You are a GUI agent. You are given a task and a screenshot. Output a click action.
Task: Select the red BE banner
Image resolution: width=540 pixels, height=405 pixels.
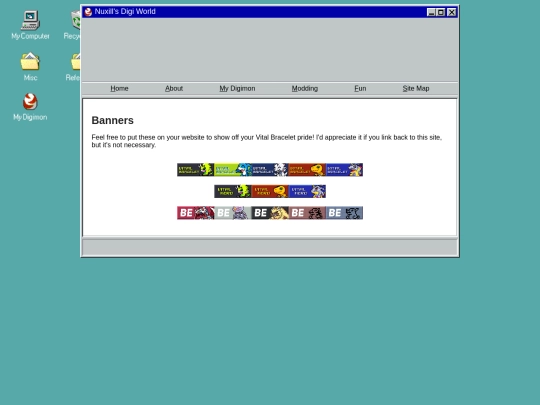[196, 213]
